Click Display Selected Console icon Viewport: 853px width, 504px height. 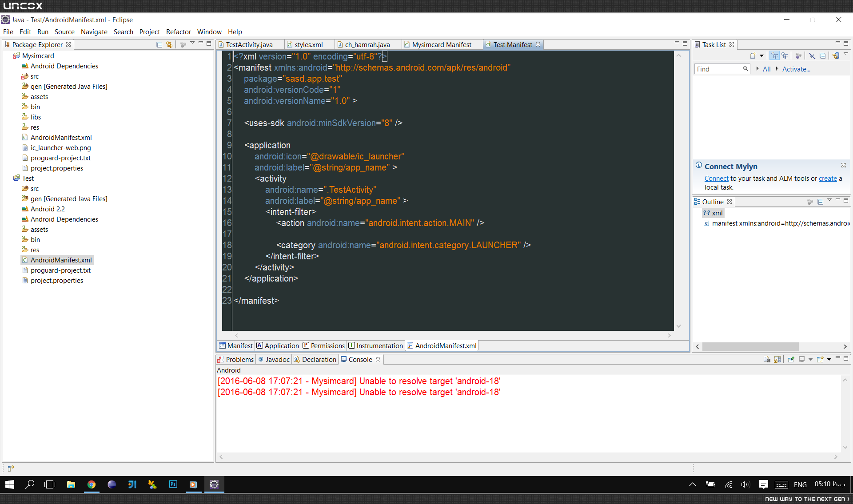tap(801, 359)
